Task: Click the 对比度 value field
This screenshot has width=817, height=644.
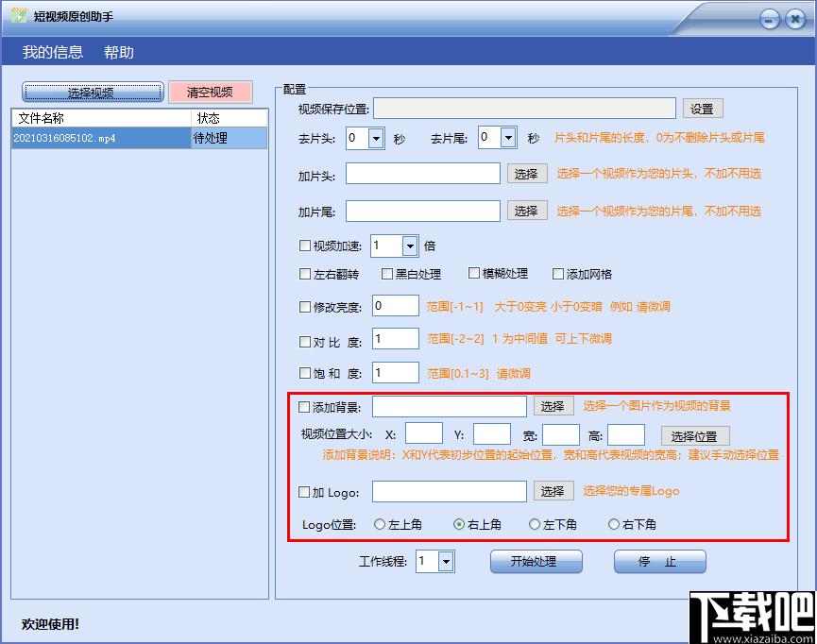Action: (396, 339)
